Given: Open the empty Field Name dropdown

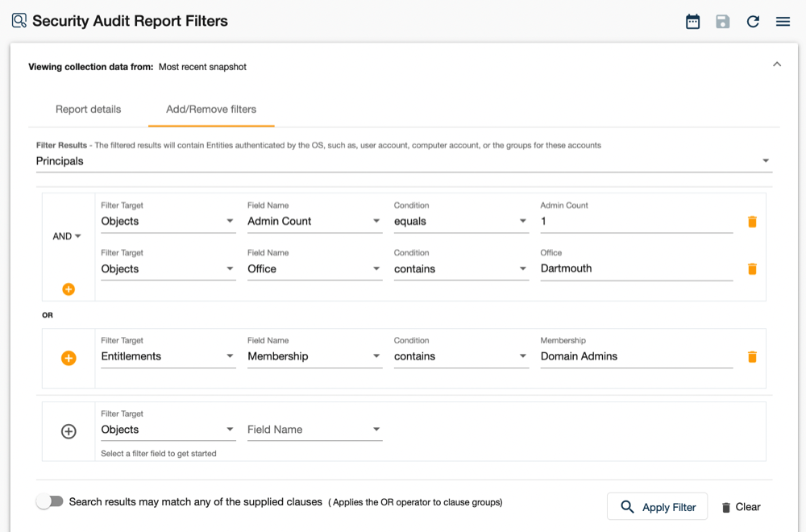Looking at the screenshot, I should [314, 430].
